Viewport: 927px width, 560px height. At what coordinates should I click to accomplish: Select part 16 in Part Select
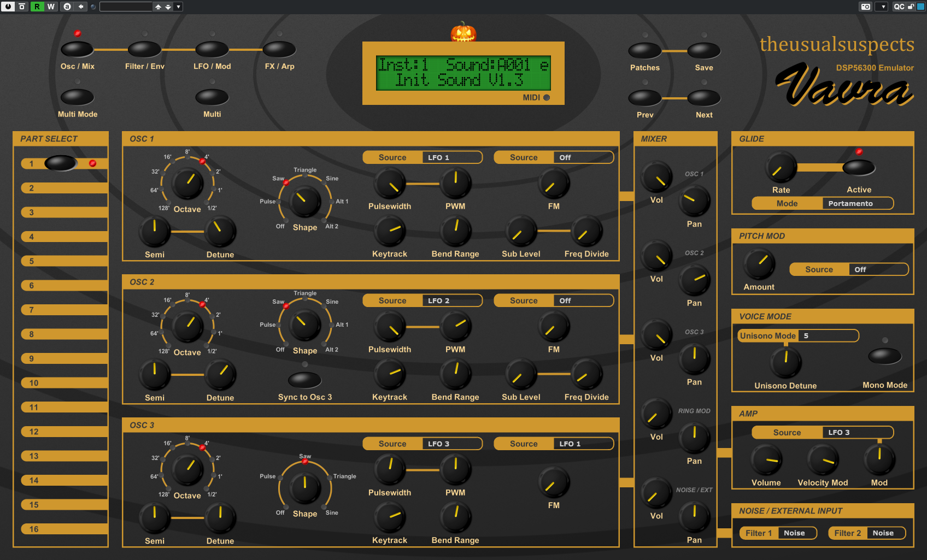coord(64,529)
